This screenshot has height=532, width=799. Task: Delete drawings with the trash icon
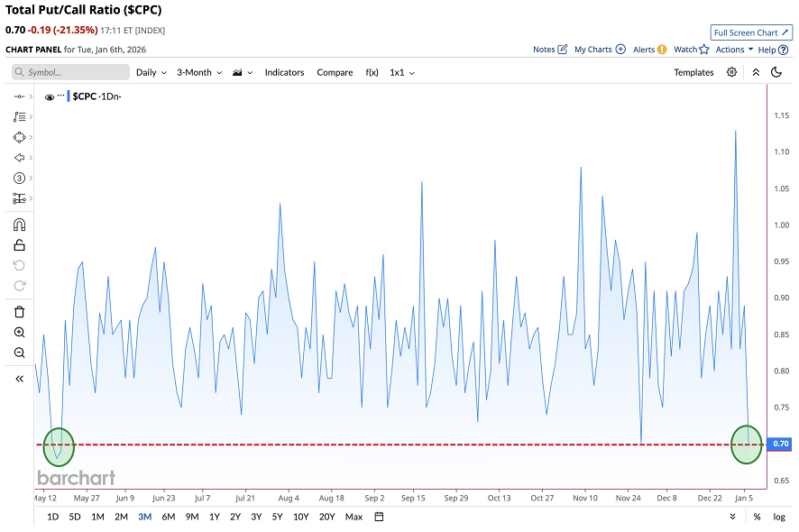19,312
